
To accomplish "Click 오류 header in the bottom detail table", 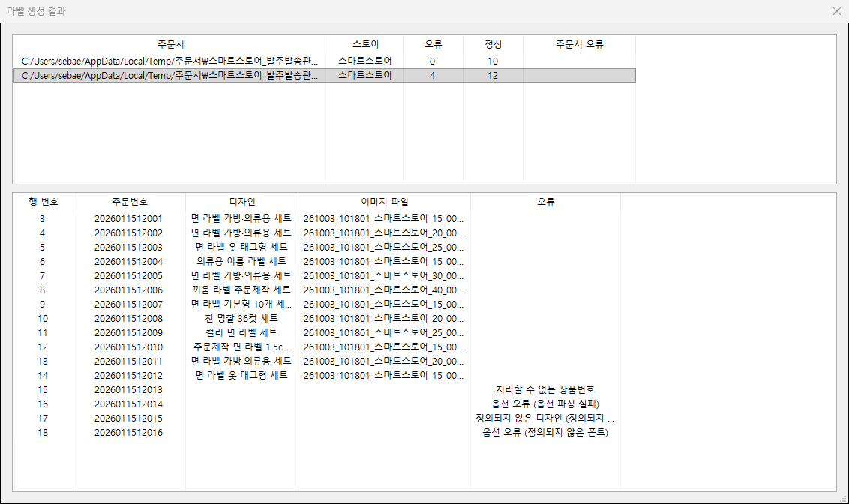I will point(546,202).
